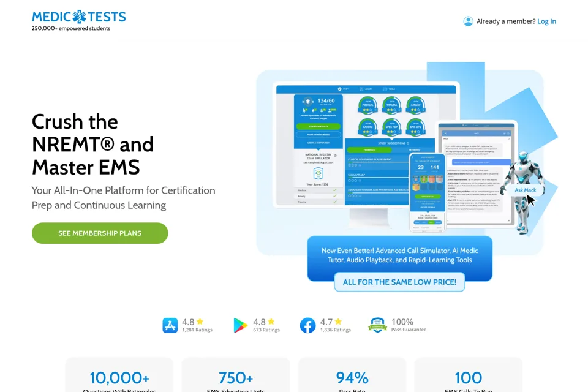
Task: Click the 'Your All-In-One Platform' subheading
Action: pos(123,198)
